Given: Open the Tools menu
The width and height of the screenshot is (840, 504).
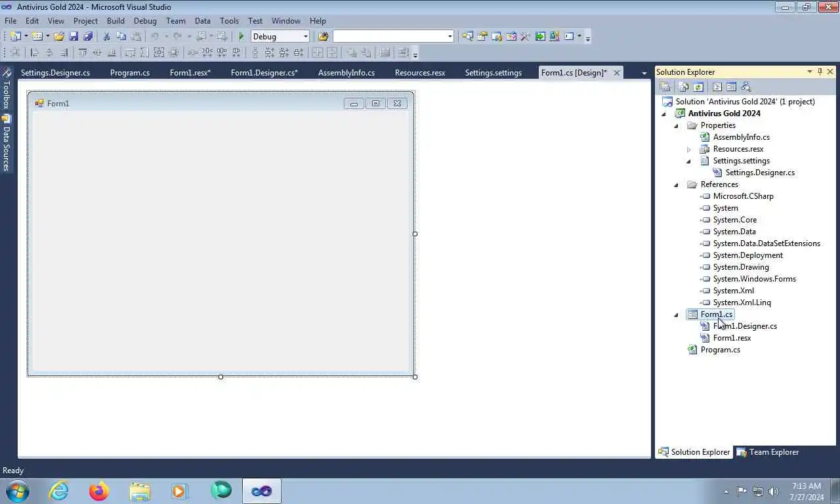Looking at the screenshot, I should click(229, 21).
